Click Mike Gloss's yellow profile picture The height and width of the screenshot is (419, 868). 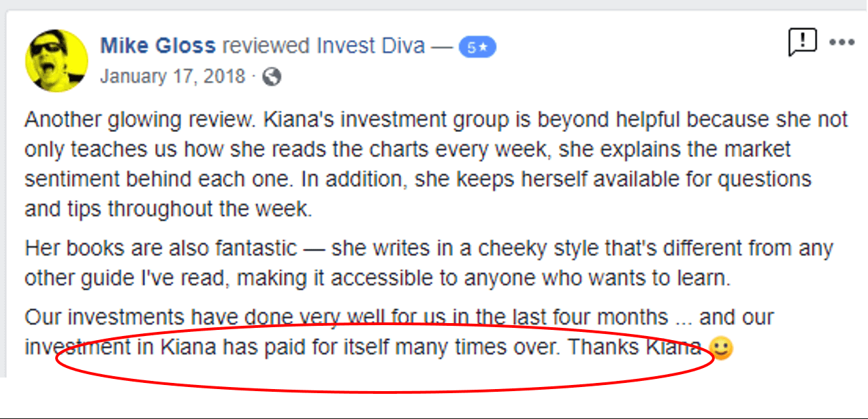[x=57, y=60]
